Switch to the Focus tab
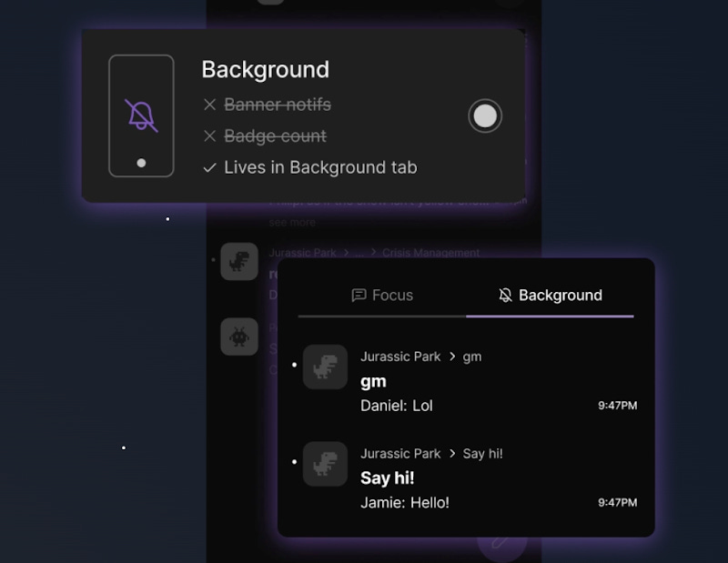 [x=382, y=295]
